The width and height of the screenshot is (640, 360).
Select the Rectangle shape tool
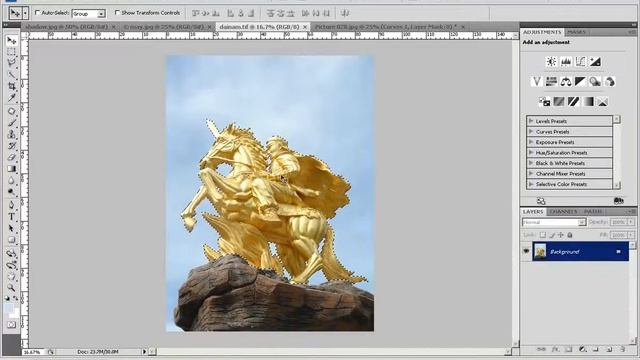11,240
